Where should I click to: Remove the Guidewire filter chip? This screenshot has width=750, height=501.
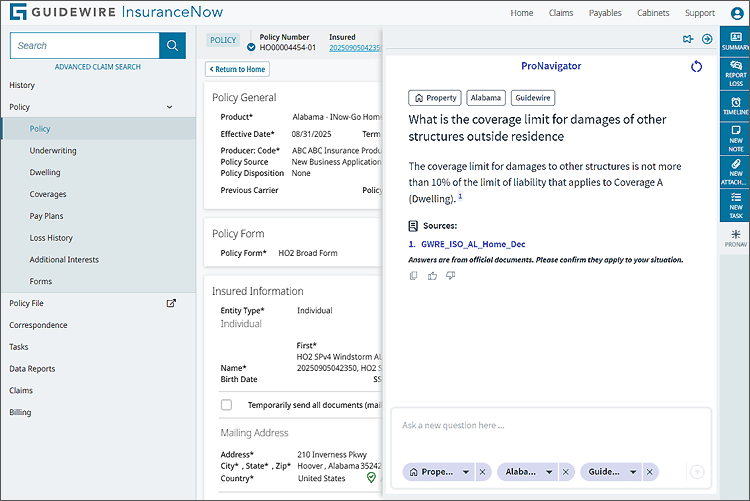point(650,472)
